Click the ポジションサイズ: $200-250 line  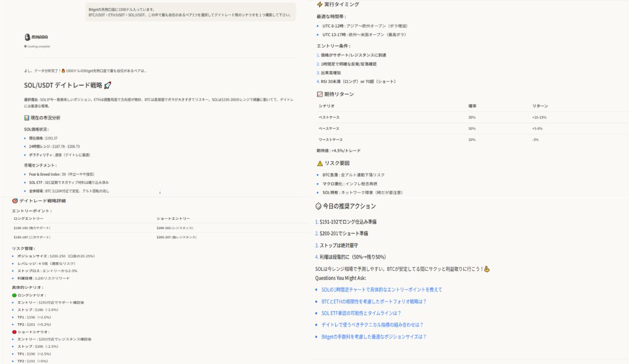(x=56, y=256)
